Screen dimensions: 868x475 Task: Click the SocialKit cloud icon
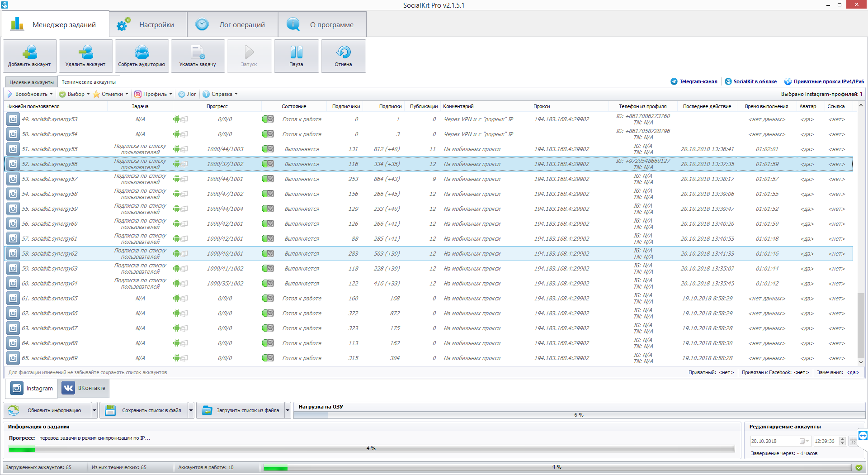728,82
